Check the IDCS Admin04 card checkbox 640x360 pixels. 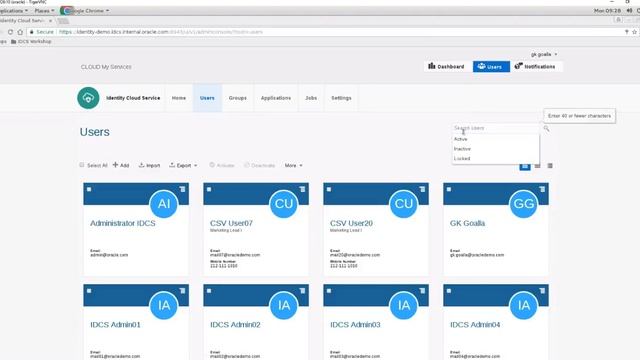click(449, 291)
